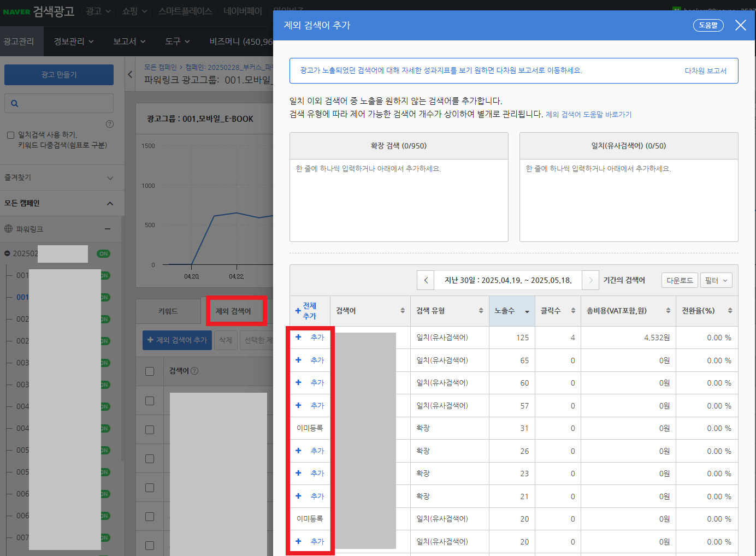Click the previous period arrow for the date range

(426, 280)
